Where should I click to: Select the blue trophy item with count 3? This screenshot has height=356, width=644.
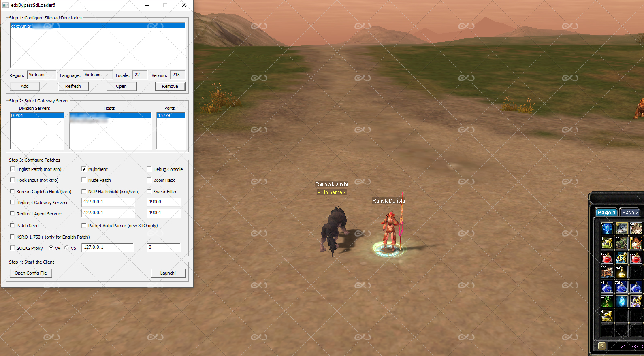tap(607, 228)
